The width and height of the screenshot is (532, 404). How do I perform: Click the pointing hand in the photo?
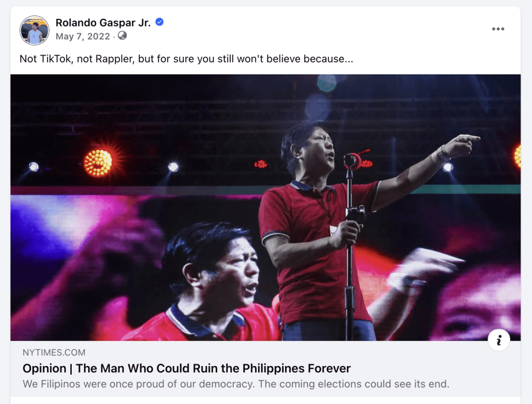(x=461, y=145)
